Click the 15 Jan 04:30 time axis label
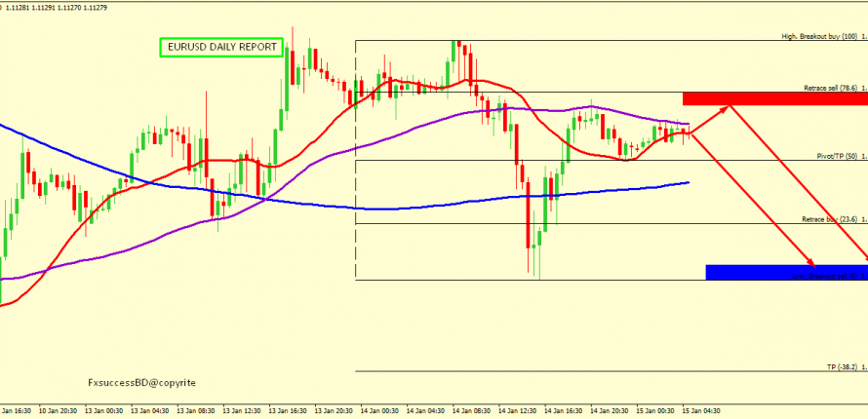The width and height of the screenshot is (868, 419). pos(701,410)
